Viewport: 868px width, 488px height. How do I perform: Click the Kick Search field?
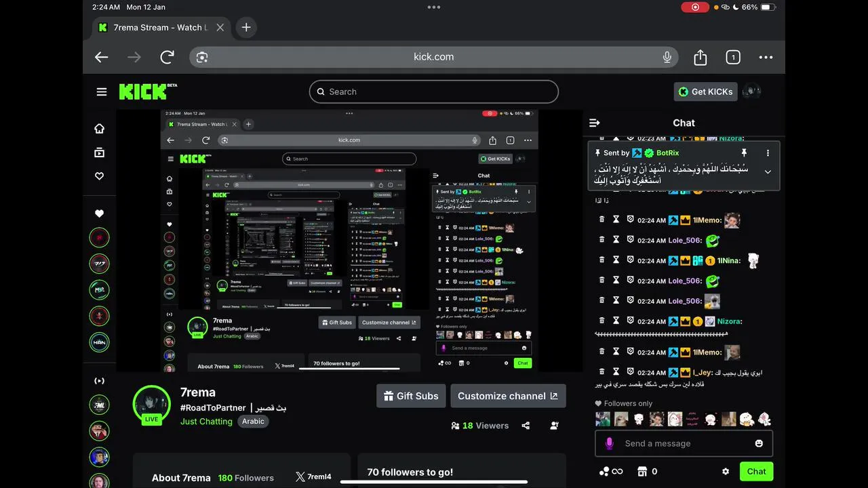click(434, 91)
